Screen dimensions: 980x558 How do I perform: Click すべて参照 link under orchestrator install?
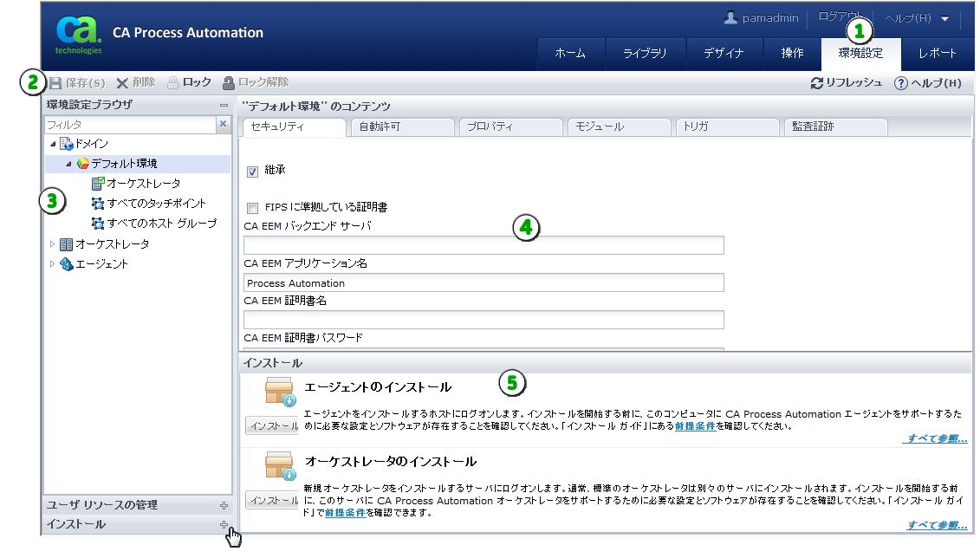(x=937, y=525)
